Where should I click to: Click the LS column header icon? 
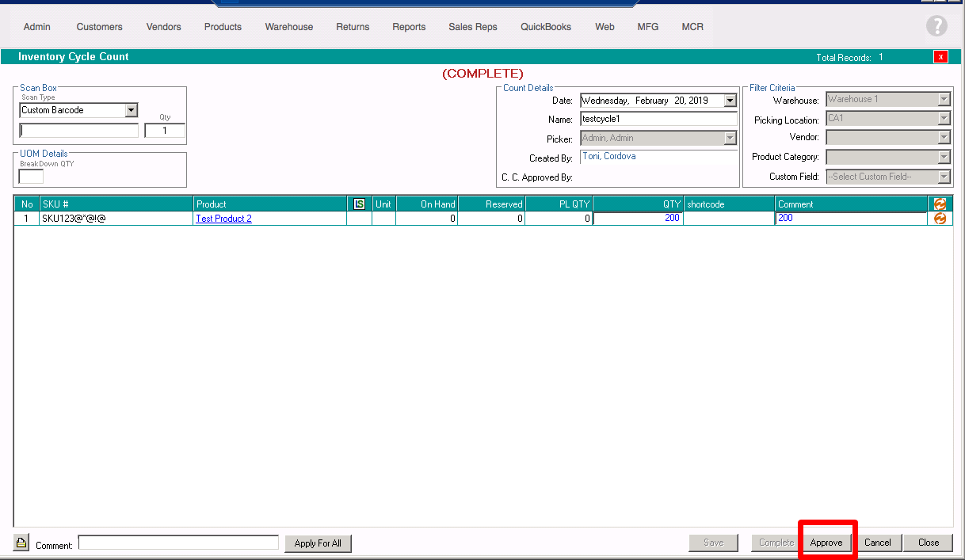[359, 204]
